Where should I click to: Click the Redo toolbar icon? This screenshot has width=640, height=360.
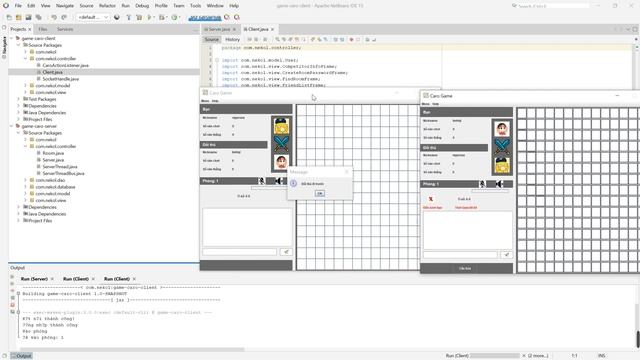[64, 18]
